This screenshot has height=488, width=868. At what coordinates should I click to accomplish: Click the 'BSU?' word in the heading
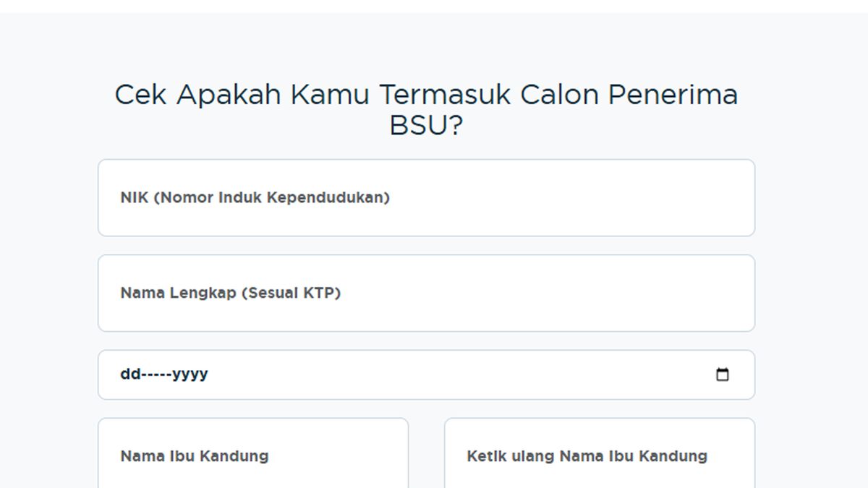426,126
